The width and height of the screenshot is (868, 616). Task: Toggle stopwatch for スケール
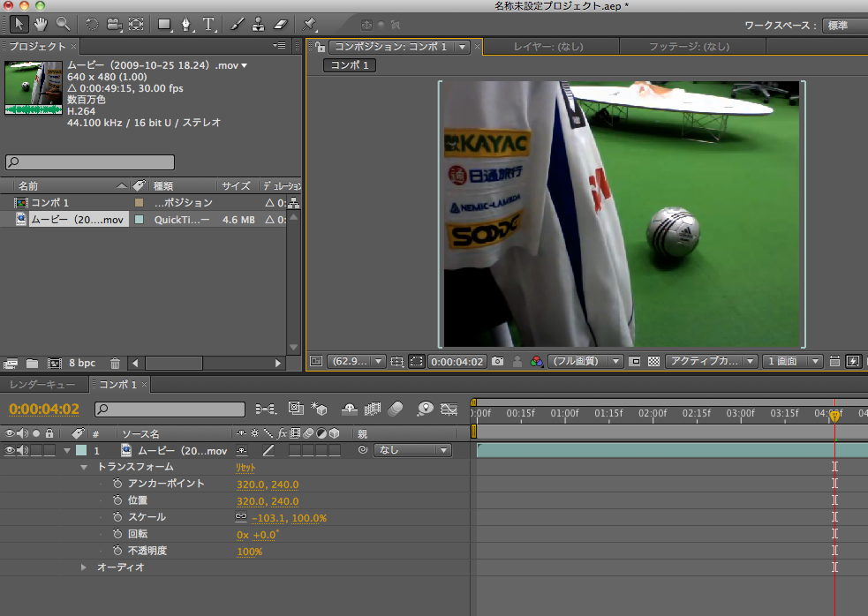click(x=117, y=516)
